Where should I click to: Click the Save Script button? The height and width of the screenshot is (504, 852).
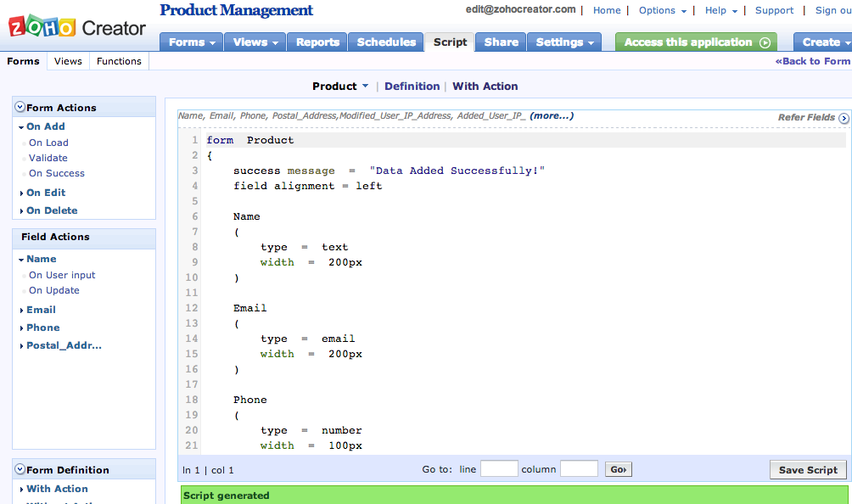click(x=808, y=470)
